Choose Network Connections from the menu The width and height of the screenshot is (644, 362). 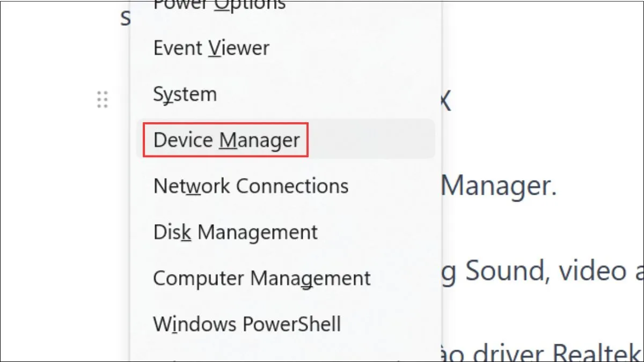tap(251, 186)
